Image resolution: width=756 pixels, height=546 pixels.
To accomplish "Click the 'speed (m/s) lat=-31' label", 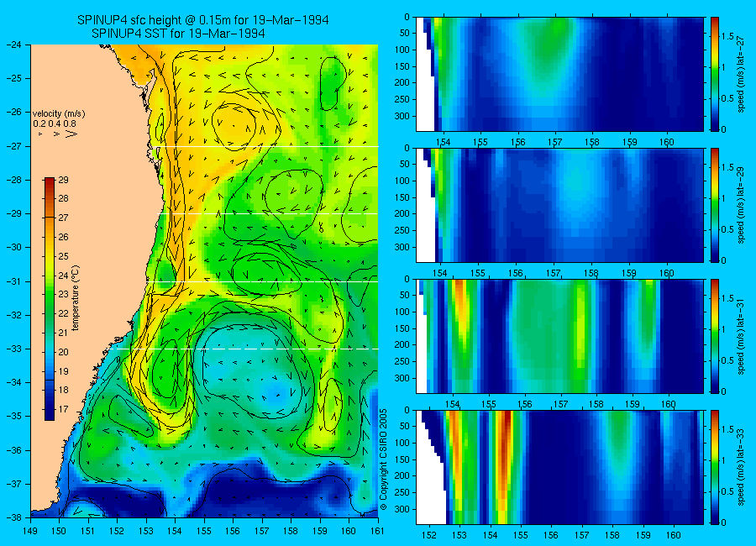I will (x=742, y=336).
